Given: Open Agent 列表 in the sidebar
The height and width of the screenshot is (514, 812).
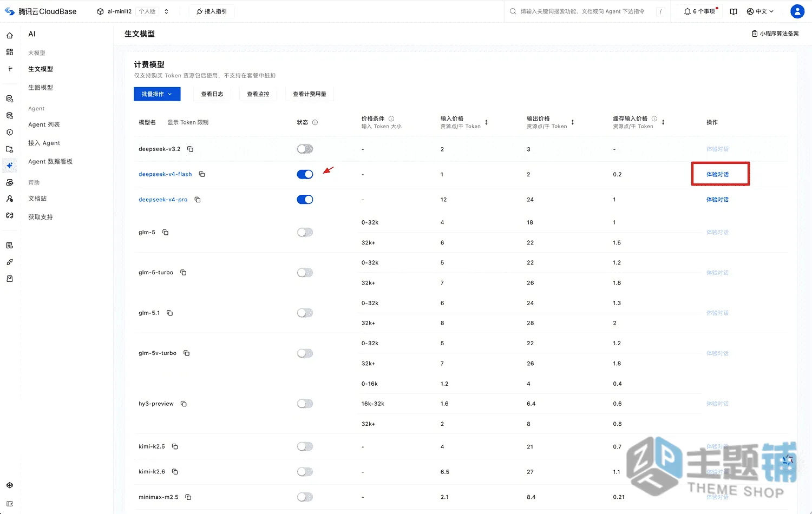Looking at the screenshot, I should [44, 124].
